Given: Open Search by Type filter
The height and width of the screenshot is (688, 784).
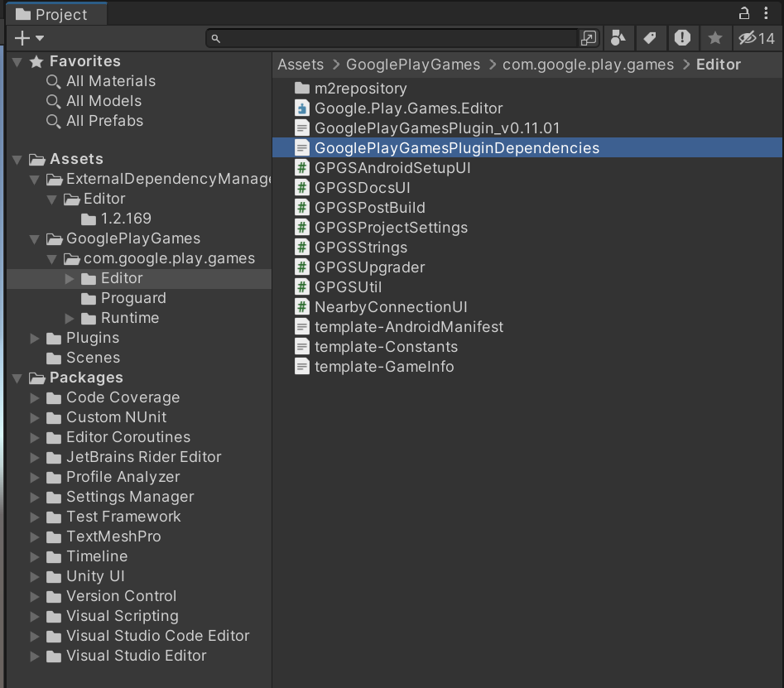Looking at the screenshot, I should 618,38.
